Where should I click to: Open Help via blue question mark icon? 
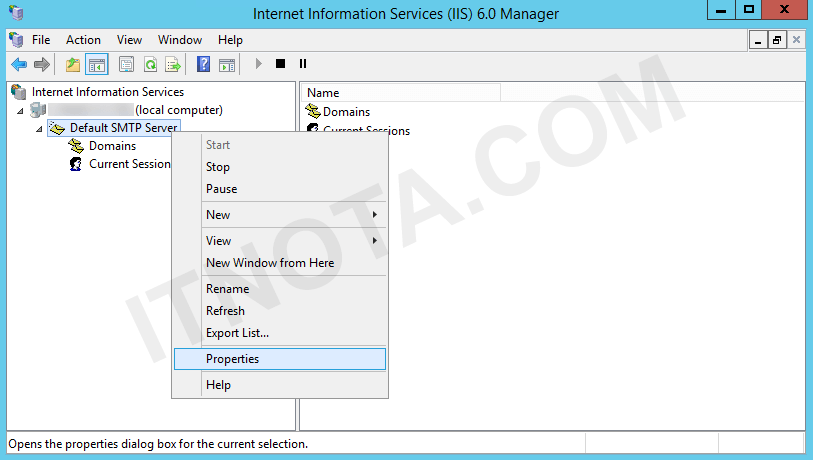203,64
